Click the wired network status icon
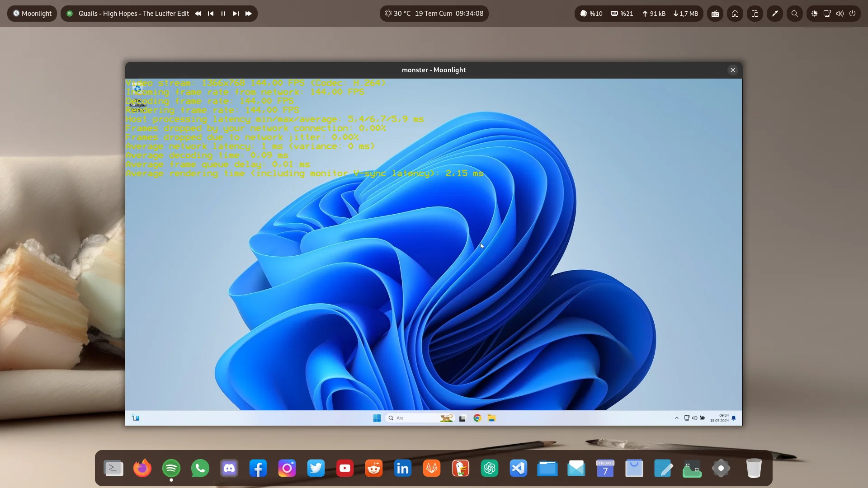 click(827, 14)
